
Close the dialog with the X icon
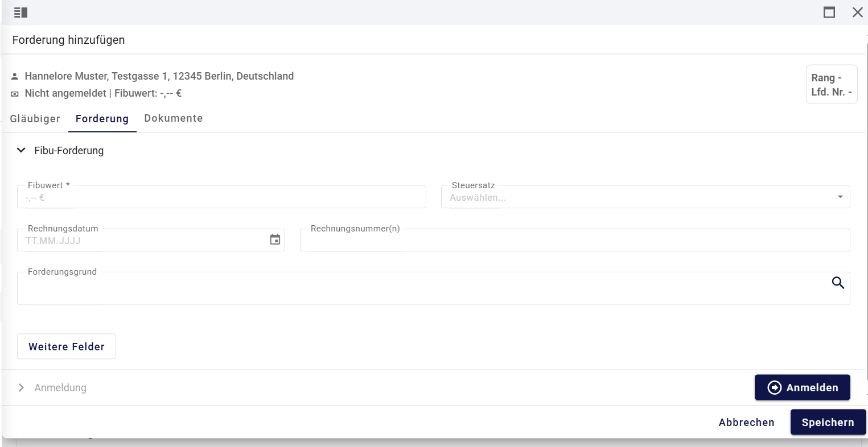(x=857, y=13)
